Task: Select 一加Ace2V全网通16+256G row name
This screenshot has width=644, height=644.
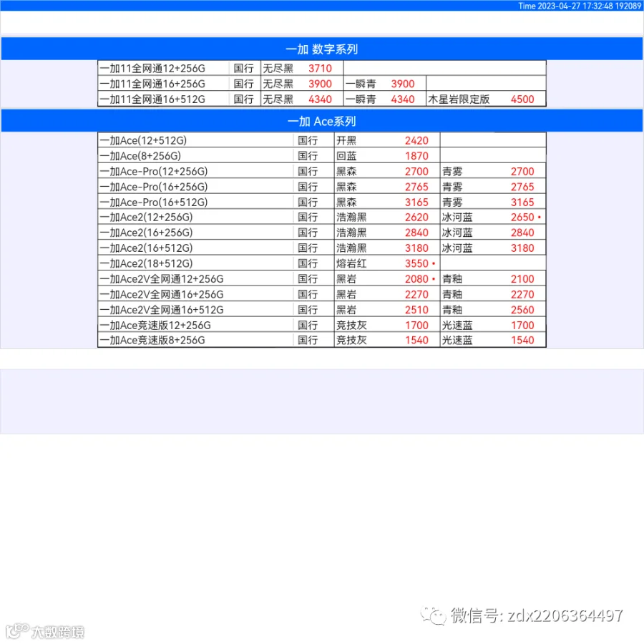Action: 162,295
